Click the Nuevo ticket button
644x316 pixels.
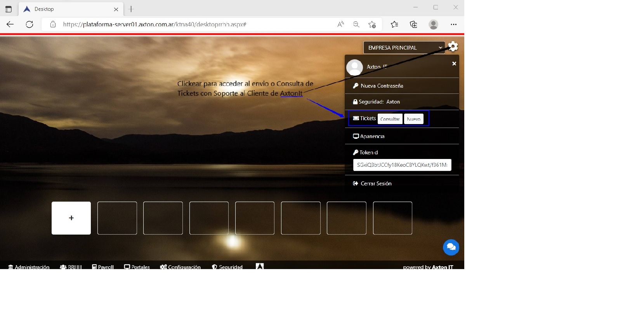tap(413, 119)
